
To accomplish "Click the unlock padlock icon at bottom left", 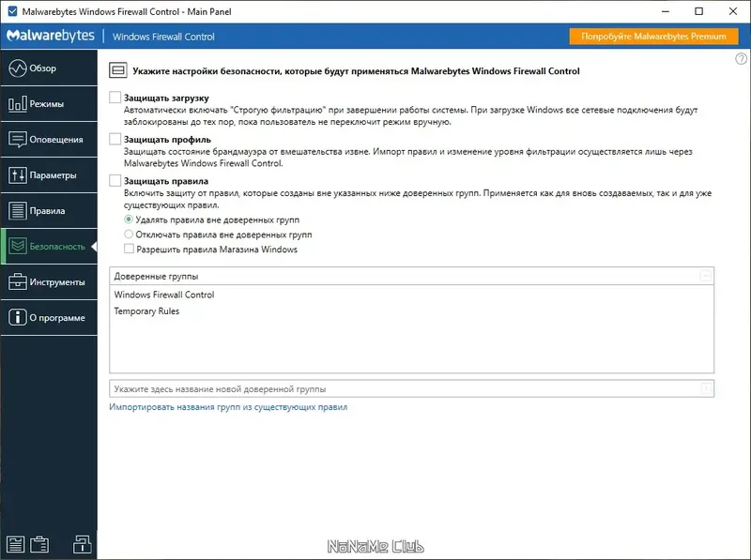I will (x=80, y=543).
